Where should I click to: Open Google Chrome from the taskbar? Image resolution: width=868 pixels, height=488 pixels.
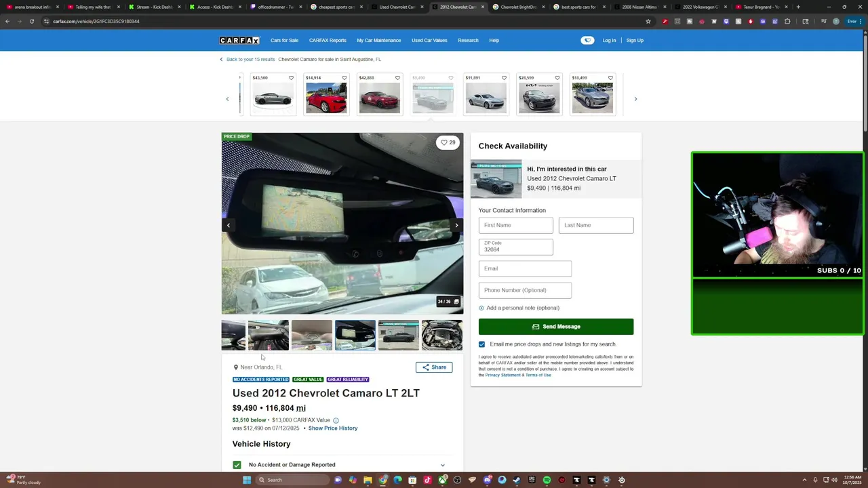(382, 480)
